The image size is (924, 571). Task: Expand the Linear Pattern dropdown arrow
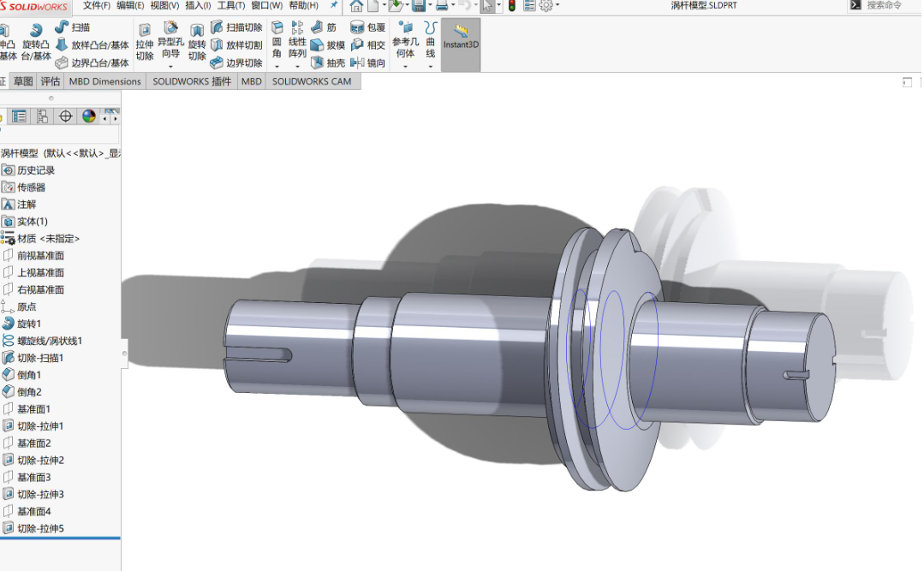(297, 67)
